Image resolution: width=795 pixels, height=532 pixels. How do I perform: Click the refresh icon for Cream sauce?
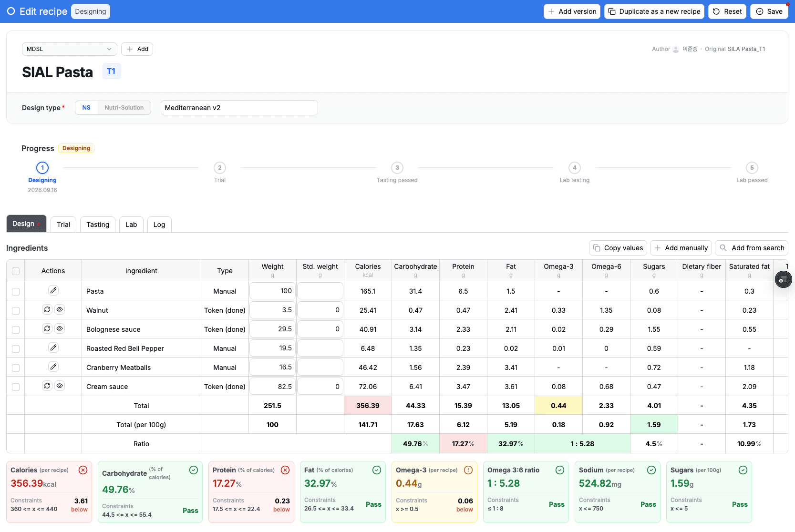point(47,386)
